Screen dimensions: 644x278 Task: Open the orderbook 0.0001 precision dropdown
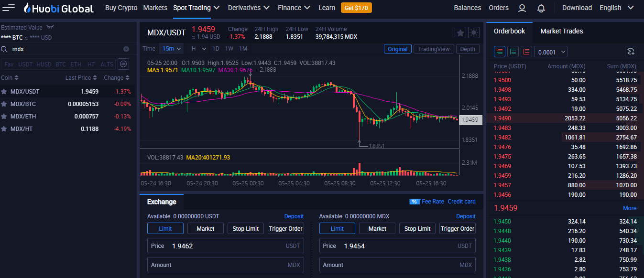(x=551, y=52)
